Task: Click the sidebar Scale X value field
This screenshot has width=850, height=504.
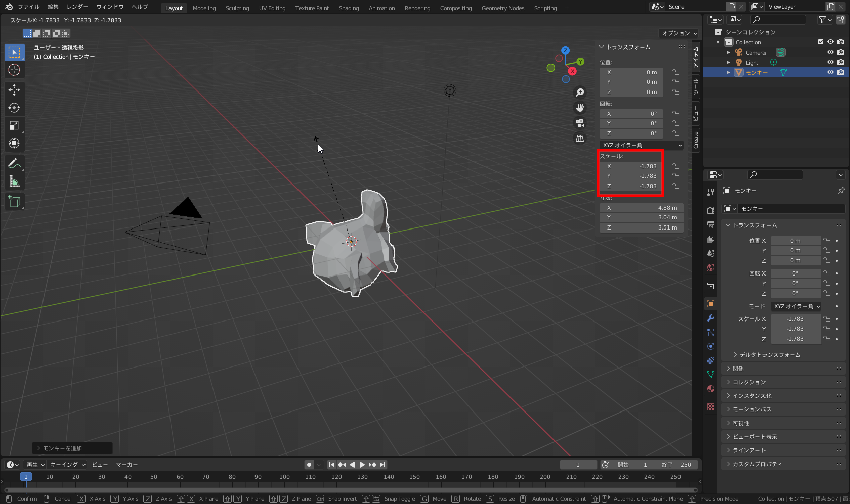Action: pos(631,166)
